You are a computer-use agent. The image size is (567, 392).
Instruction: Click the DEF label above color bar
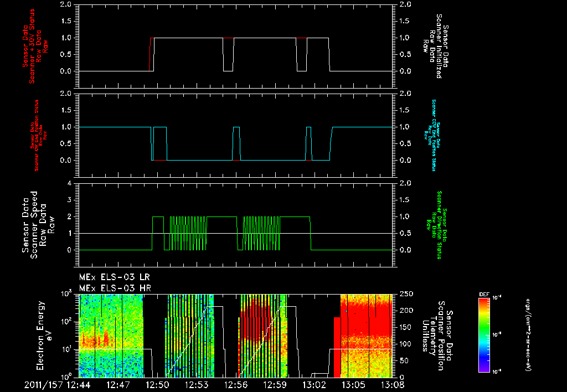484,295
